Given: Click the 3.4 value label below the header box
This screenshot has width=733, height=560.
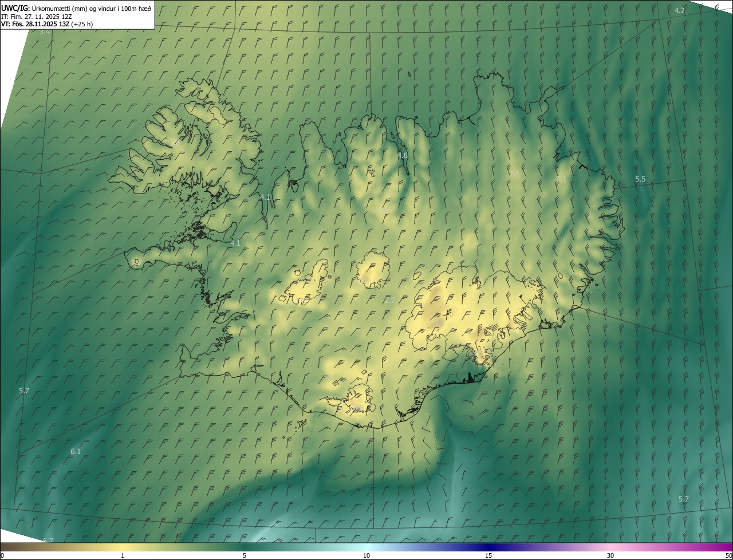Looking at the screenshot, I should click(x=45, y=32).
